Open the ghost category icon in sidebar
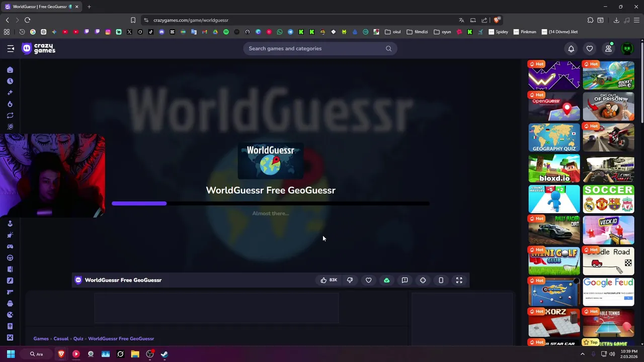 10,304
